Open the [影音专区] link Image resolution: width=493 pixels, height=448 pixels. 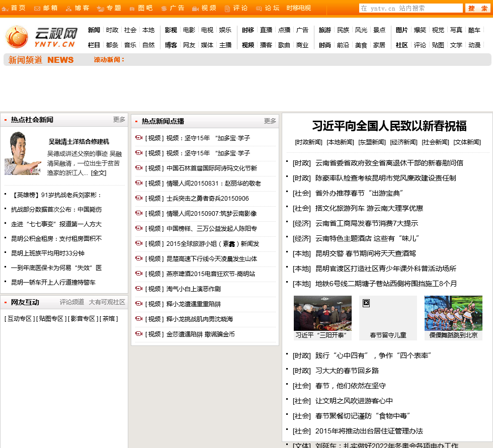(x=83, y=319)
